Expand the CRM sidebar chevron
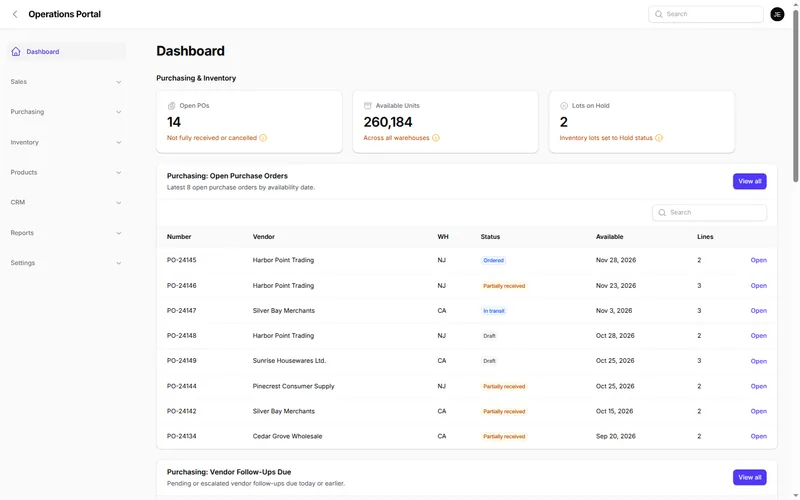The width and height of the screenshot is (800, 500). click(118, 203)
